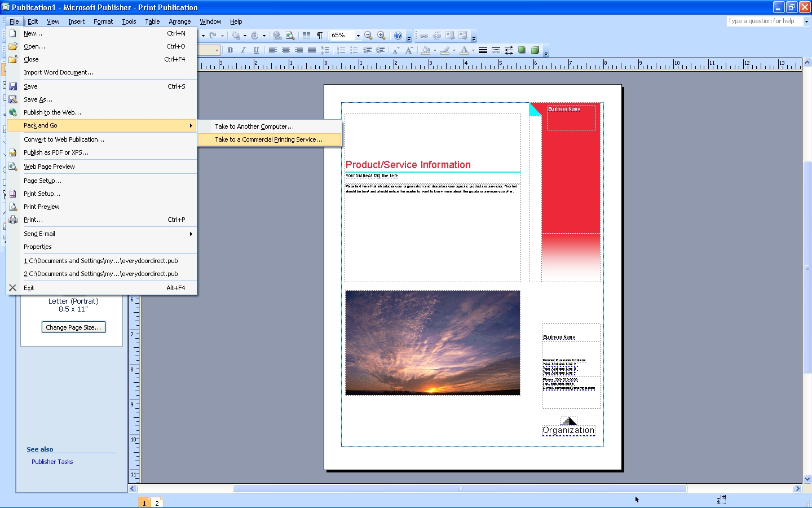This screenshot has width=812, height=508.
Task: Toggle italic formatting
Action: pyautogui.click(x=243, y=50)
